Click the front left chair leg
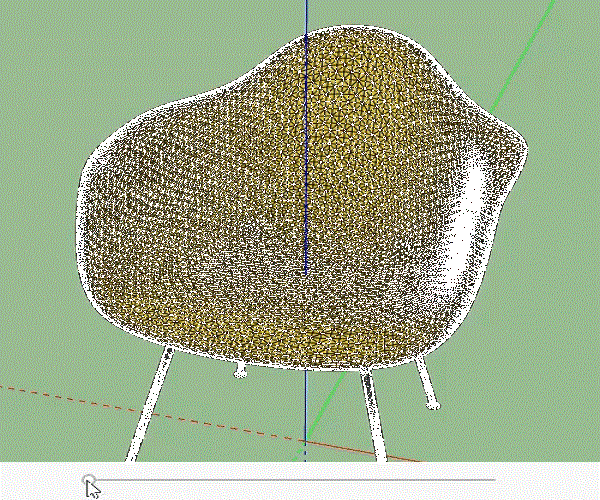Image resolution: width=600 pixels, height=500 pixels. 150,405
